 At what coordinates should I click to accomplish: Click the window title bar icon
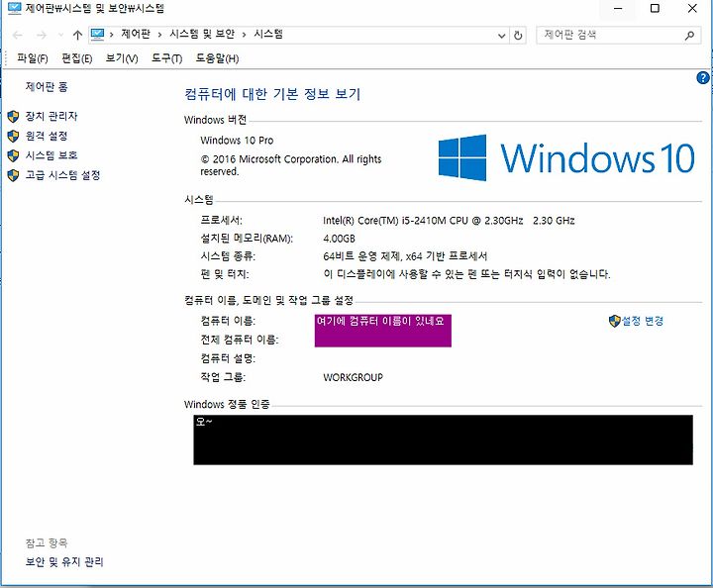14,8
